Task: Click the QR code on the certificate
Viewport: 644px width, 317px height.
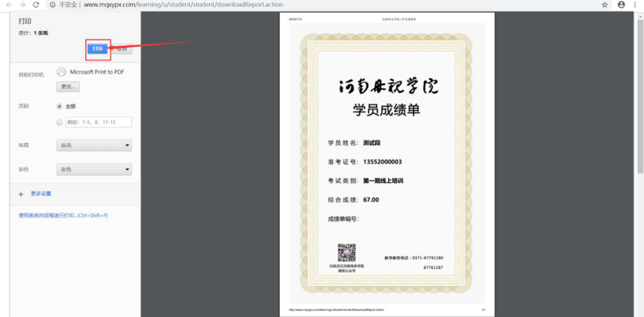Action: 346,253
